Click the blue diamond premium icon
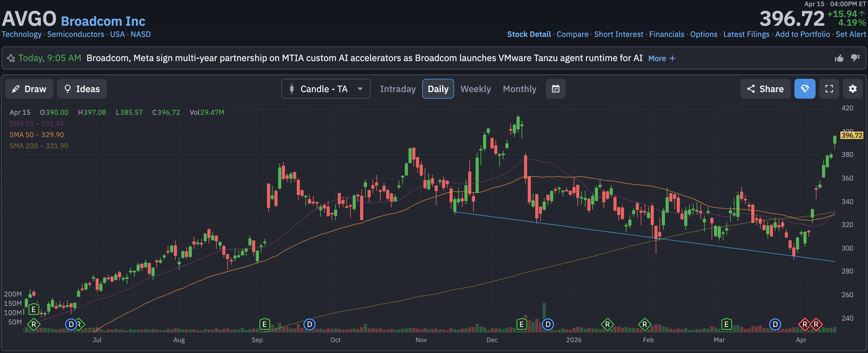This screenshot has height=353, width=868. [805, 89]
